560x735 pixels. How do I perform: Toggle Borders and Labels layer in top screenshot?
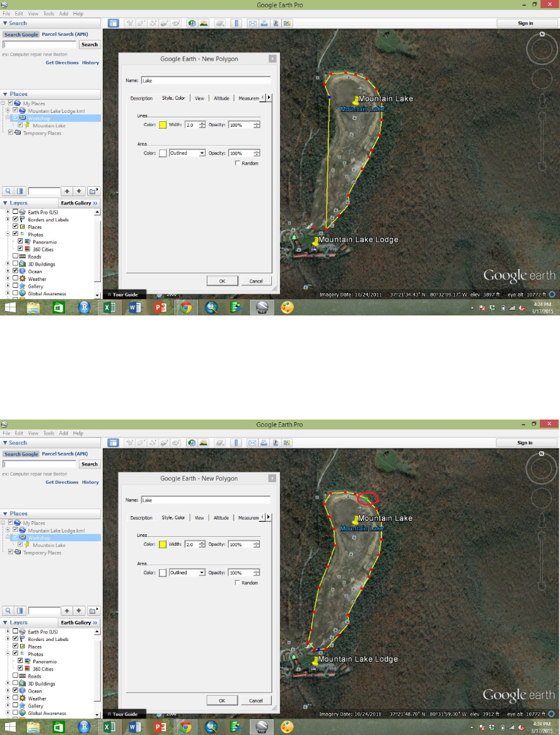tap(15, 220)
